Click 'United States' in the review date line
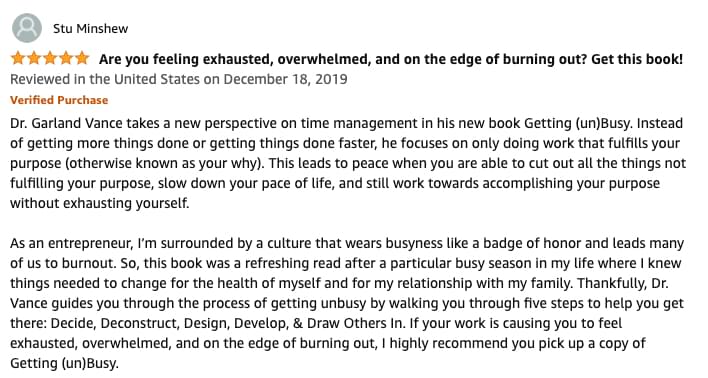The image size is (708, 378). [157, 79]
